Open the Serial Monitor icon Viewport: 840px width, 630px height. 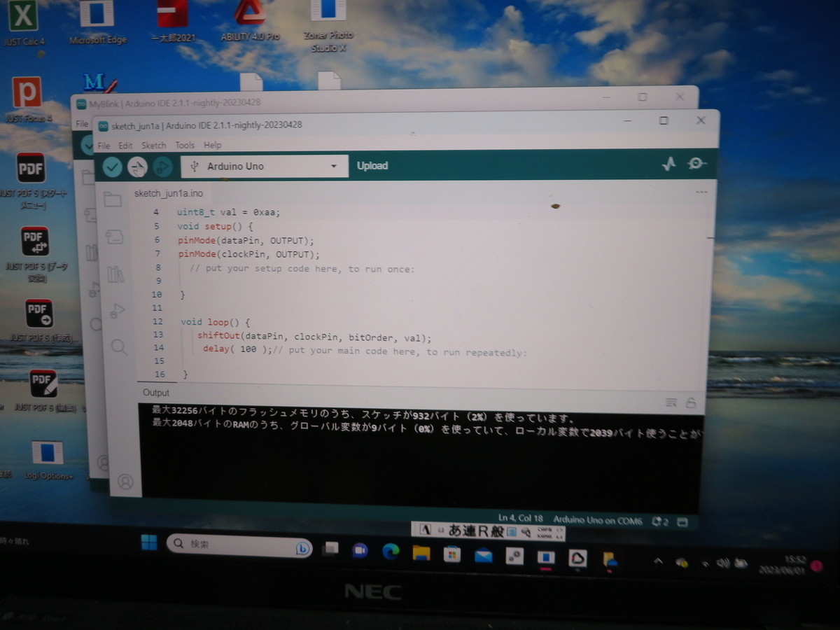coord(695,164)
